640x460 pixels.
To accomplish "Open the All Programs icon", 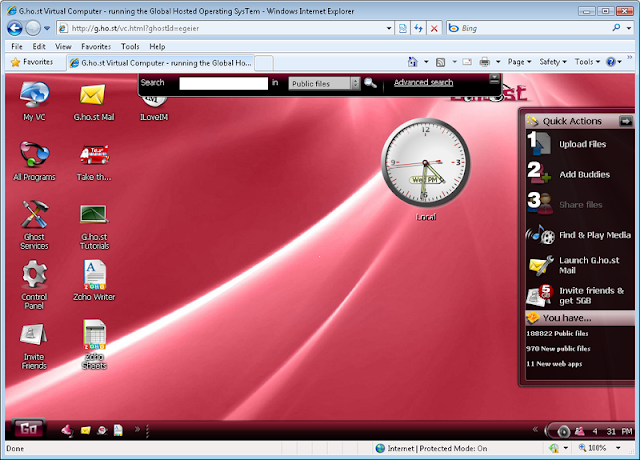I will 34,161.
